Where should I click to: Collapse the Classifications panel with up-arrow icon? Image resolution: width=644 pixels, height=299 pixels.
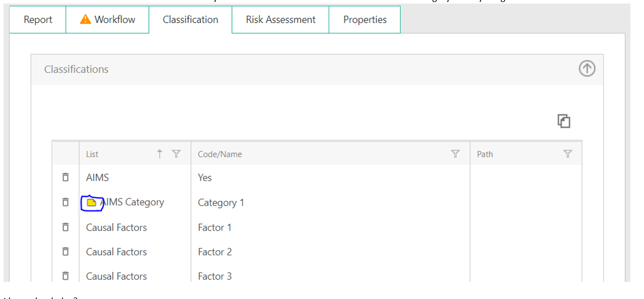(587, 68)
